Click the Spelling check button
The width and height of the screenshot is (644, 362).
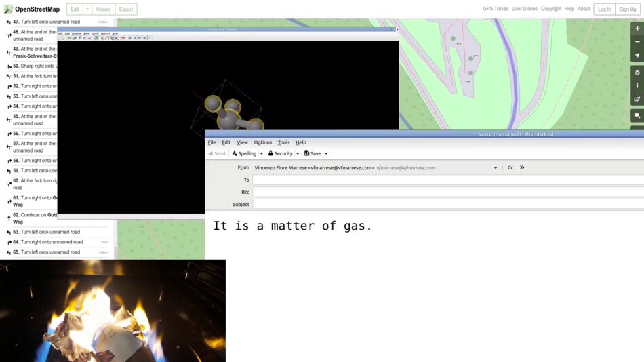(x=244, y=153)
